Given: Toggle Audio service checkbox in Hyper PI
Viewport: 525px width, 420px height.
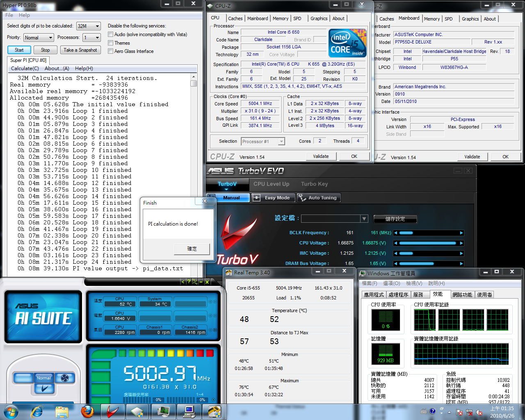Looking at the screenshot, I should (x=110, y=34).
